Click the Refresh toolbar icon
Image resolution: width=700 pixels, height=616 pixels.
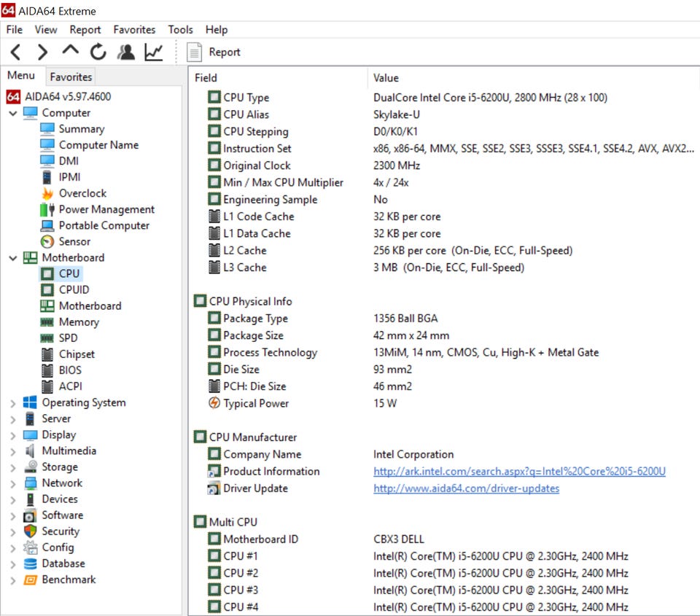pyautogui.click(x=98, y=52)
